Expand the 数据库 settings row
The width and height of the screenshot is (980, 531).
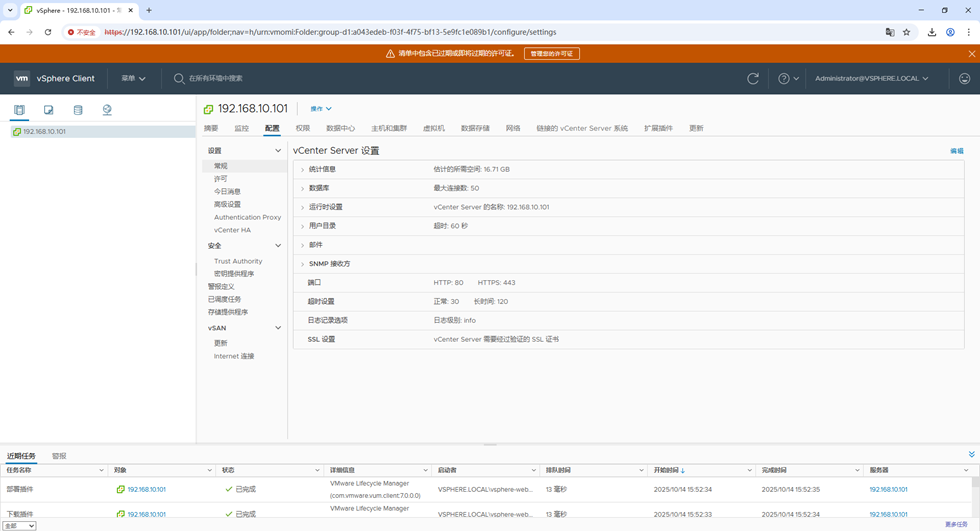tap(303, 189)
